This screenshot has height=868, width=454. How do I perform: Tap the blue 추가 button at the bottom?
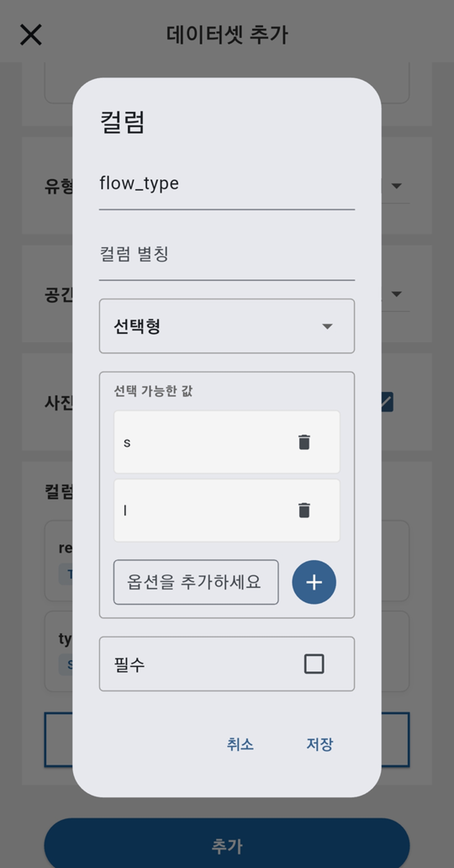[227, 845]
